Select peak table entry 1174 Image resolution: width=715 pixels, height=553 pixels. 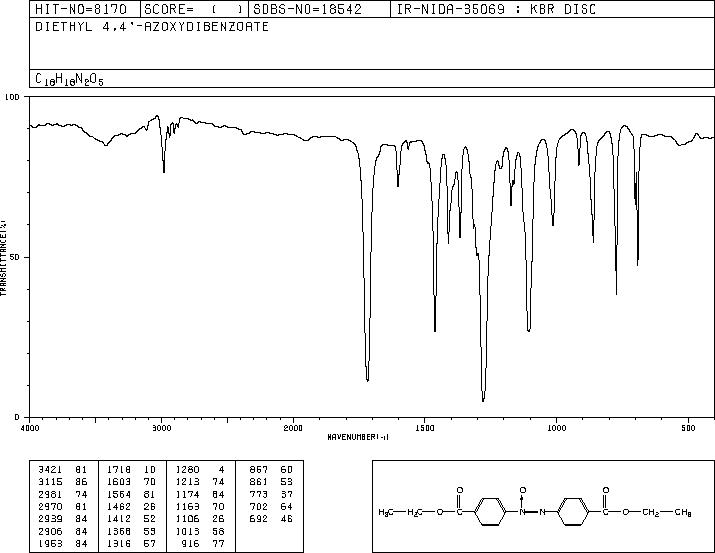(187, 494)
